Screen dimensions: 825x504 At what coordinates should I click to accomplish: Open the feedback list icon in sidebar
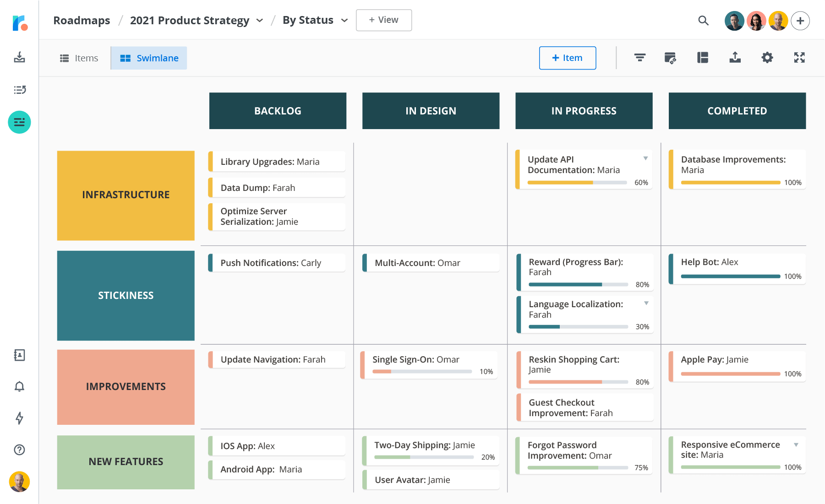pyautogui.click(x=19, y=90)
